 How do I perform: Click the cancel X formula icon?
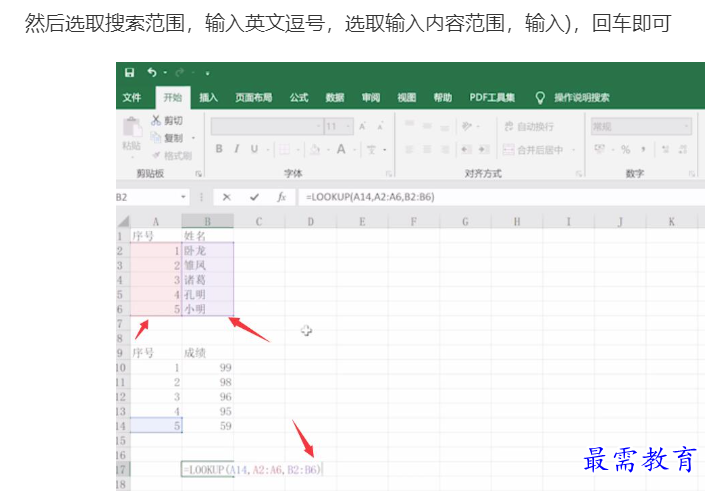pyautogui.click(x=227, y=197)
